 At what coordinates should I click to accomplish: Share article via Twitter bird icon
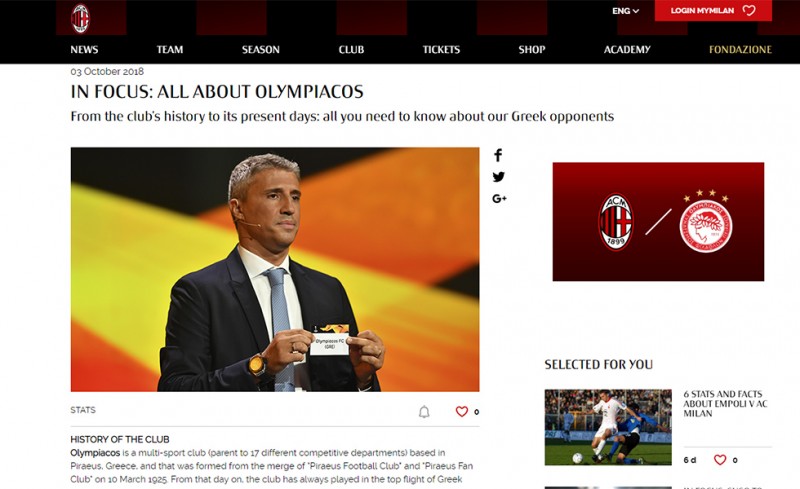click(x=498, y=177)
